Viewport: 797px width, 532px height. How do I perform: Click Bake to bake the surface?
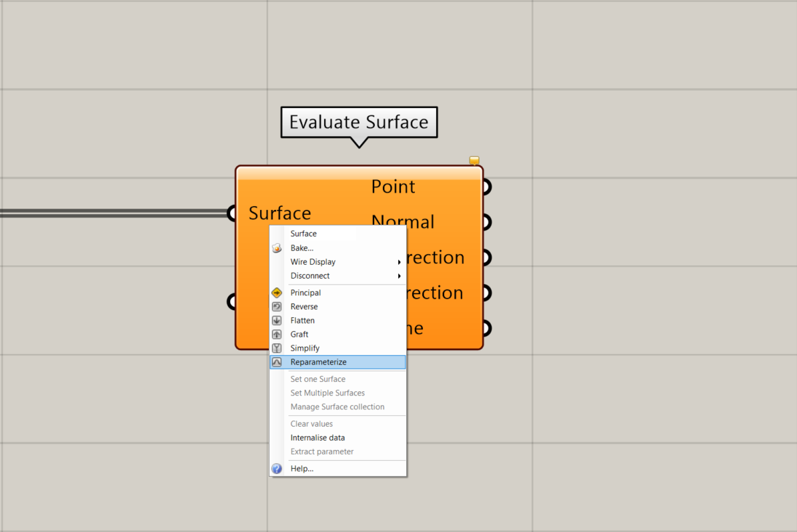coord(301,247)
